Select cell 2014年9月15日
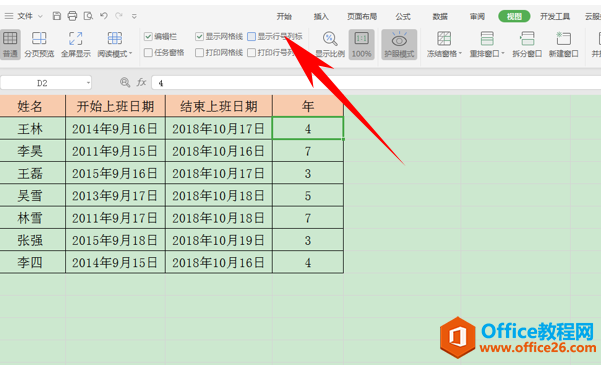This screenshot has height=365, width=603. (115, 262)
